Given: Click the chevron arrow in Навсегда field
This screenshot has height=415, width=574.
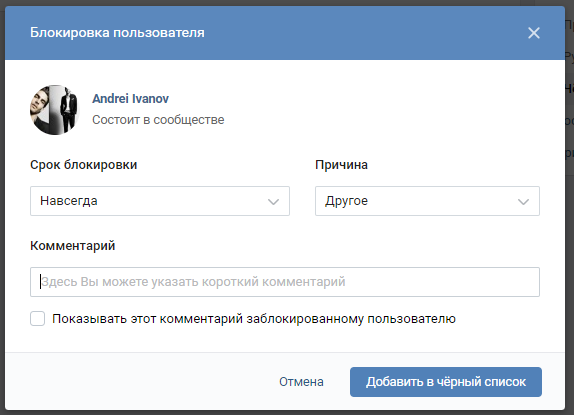Looking at the screenshot, I should [273, 202].
